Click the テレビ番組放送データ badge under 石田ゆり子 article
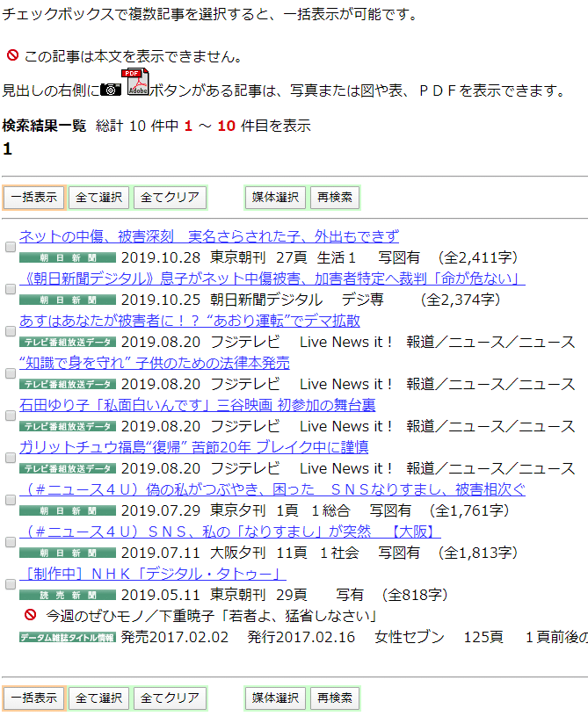Viewport: 588px width, 716px height. (x=68, y=426)
